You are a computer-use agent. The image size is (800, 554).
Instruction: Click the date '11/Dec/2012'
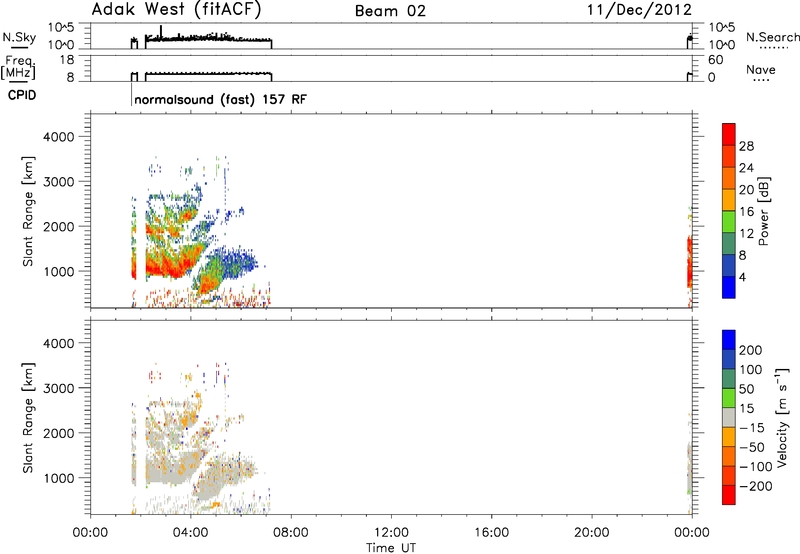[x=639, y=10]
